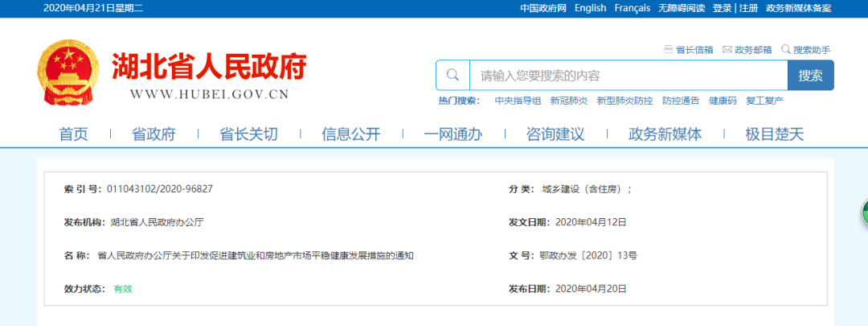Open the 省长信箱 mailbox icon link

tap(668, 50)
